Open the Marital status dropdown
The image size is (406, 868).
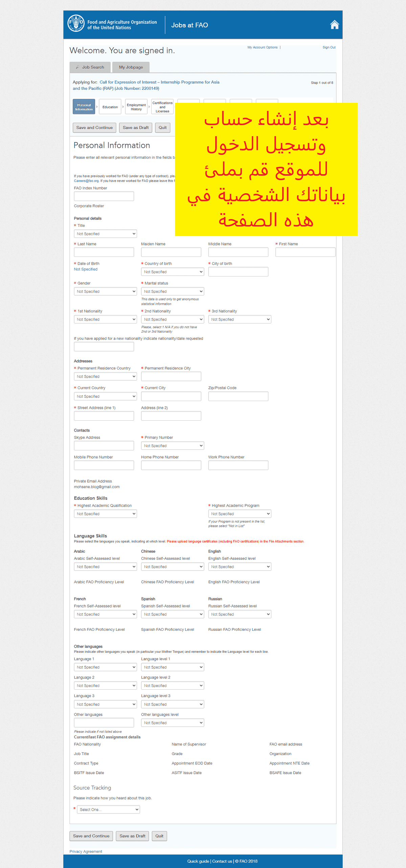click(173, 291)
